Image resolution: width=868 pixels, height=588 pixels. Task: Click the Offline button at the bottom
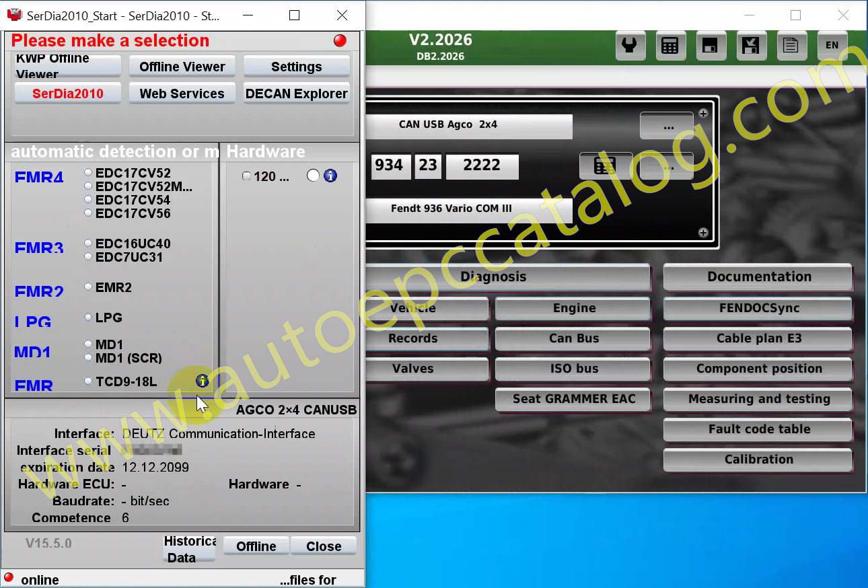[256, 546]
